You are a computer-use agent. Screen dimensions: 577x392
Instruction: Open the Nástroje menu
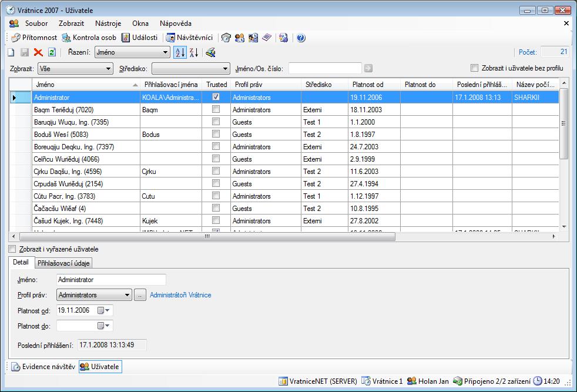pos(108,24)
